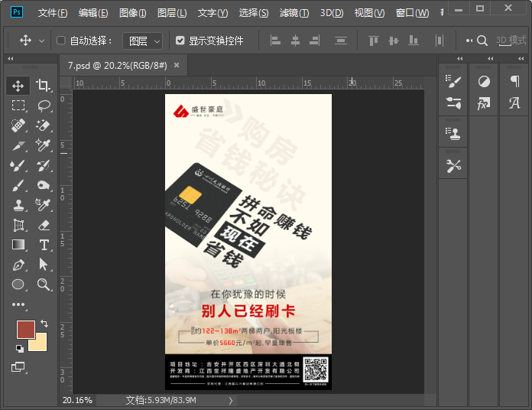Select the Crop tool

click(44, 86)
